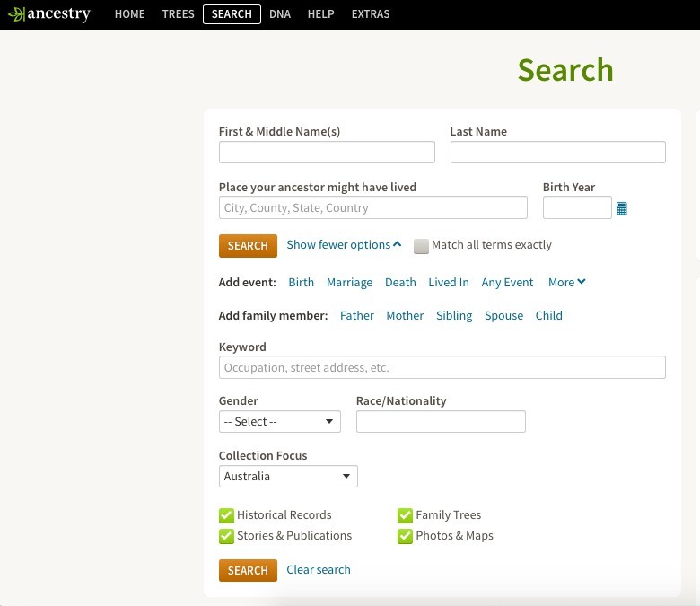Viewport: 700px width, 606px height.
Task: Click into the Keyword input field
Action: (442, 367)
